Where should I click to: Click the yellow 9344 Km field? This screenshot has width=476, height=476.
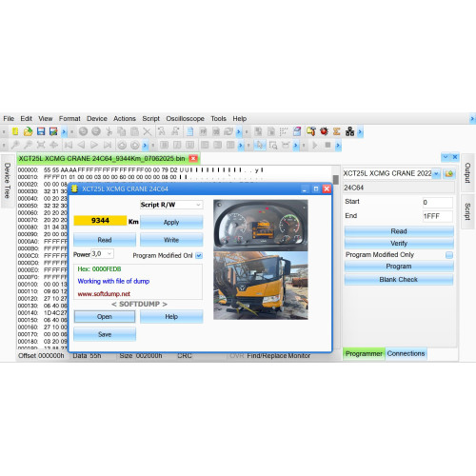tap(100, 221)
